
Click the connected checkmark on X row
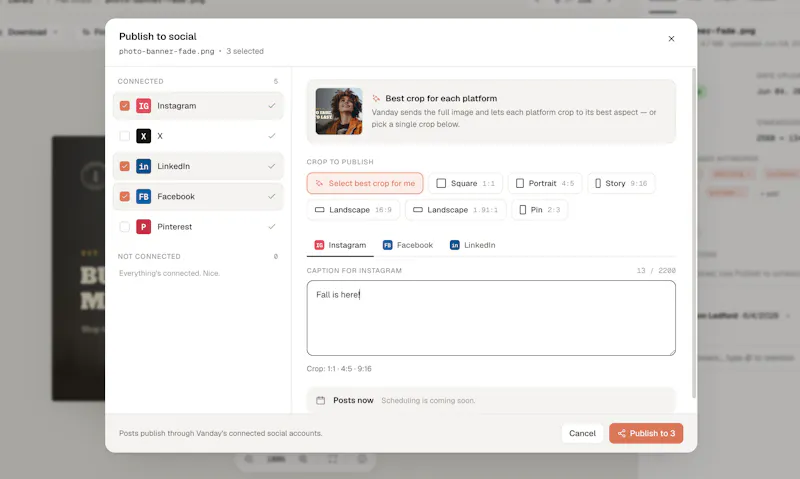[272, 136]
